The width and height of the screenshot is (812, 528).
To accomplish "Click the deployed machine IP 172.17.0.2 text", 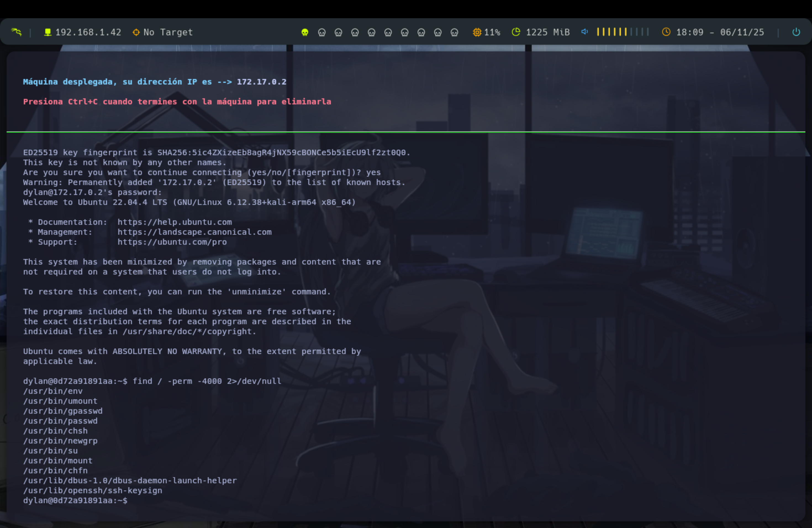I will pos(261,82).
